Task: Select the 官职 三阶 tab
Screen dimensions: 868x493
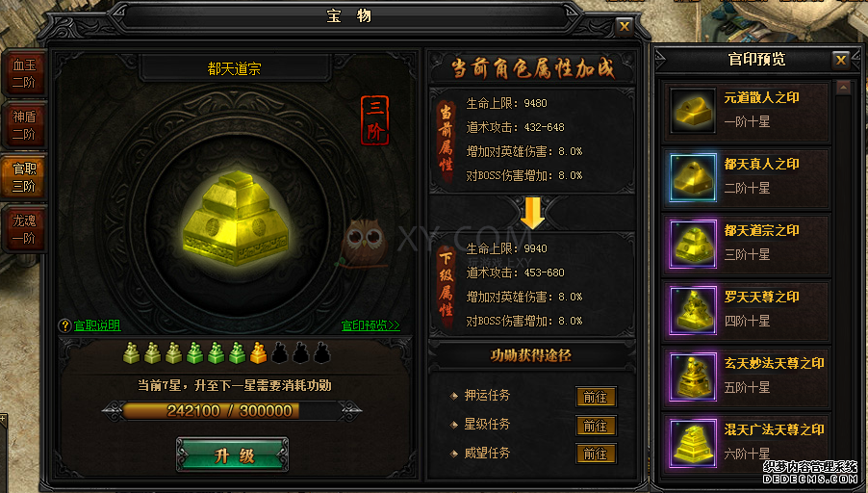Action: point(24,177)
